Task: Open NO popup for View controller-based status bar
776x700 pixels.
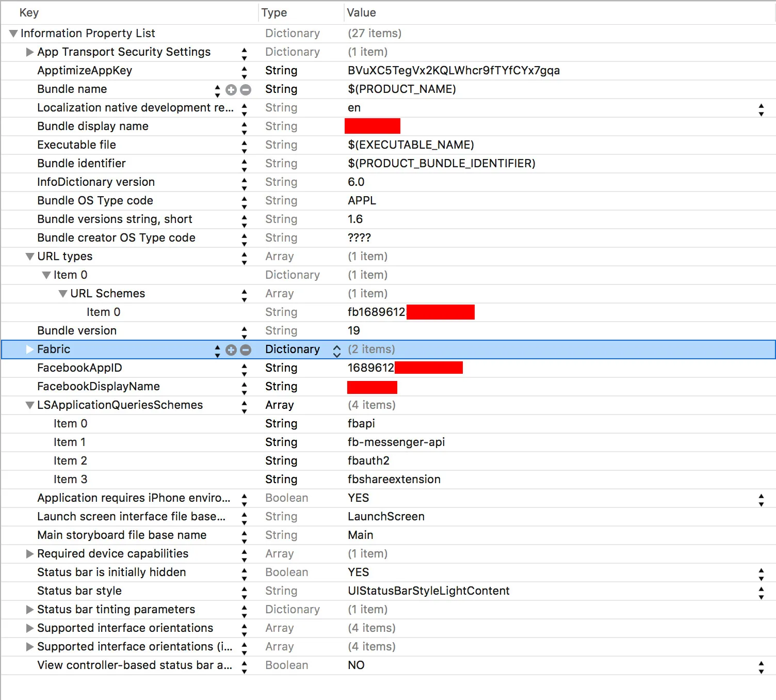Action: [x=761, y=667]
